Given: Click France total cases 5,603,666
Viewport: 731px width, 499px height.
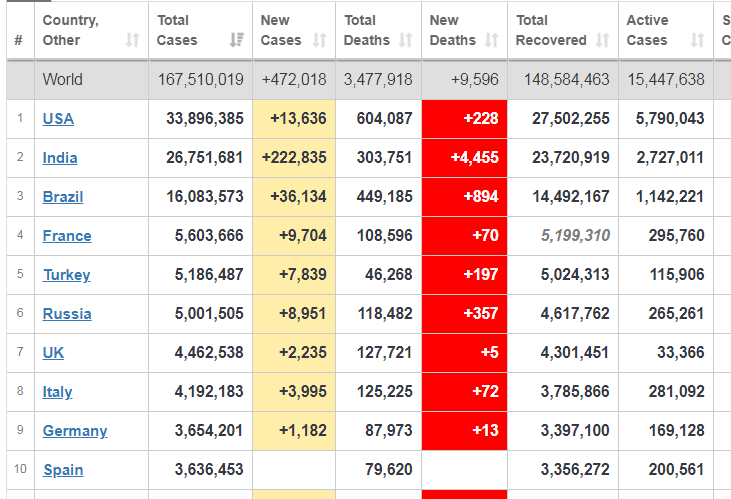Looking at the screenshot, I should coord(209,236).
